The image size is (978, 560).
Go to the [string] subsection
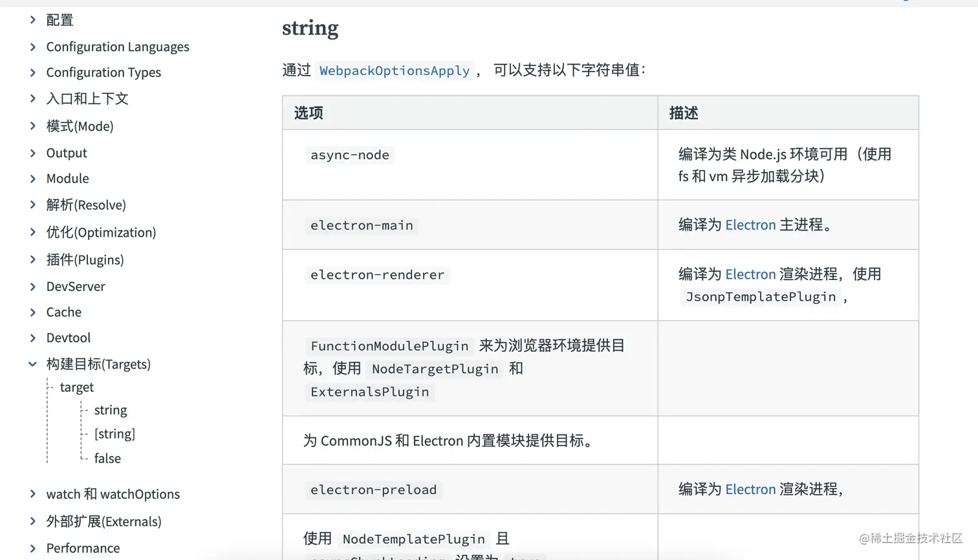click(x=114, y=434)
